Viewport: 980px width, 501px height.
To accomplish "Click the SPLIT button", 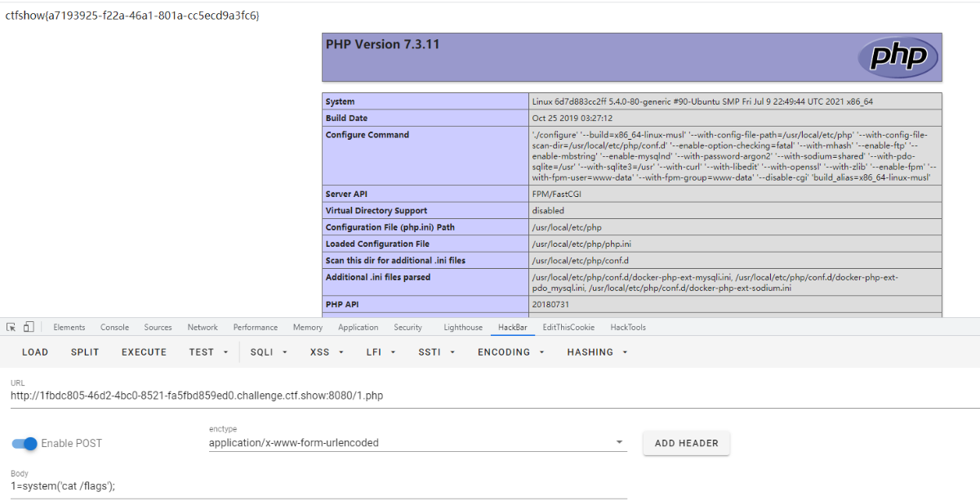I will pyautogui.click(x=85, y=352).
